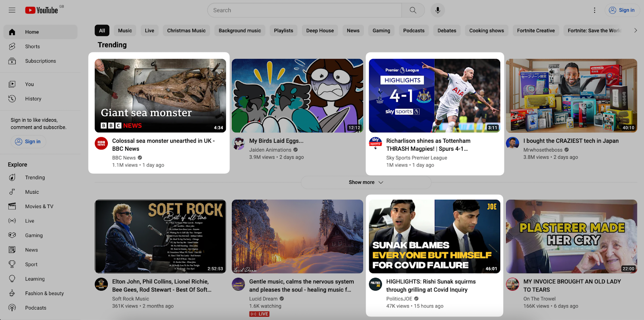Open Shorts in the sidebar
Image resolution: width=644 pixels, height=320 pixels.
40,46
